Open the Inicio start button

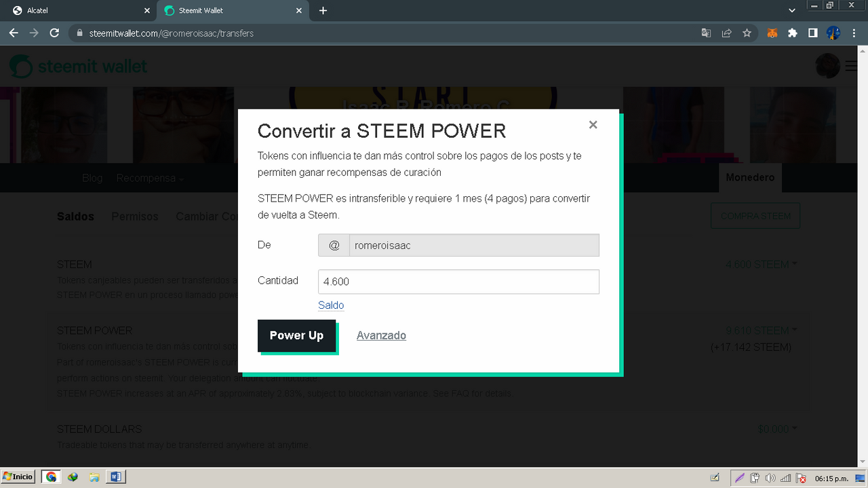(x=18, y=476)
